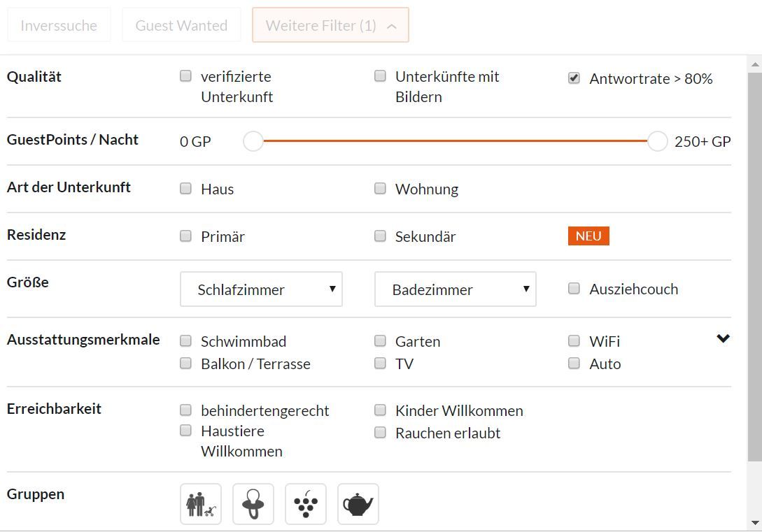Click the scrollbar down arrow
Screen dimensions: 762x532
tap(755, 523)
